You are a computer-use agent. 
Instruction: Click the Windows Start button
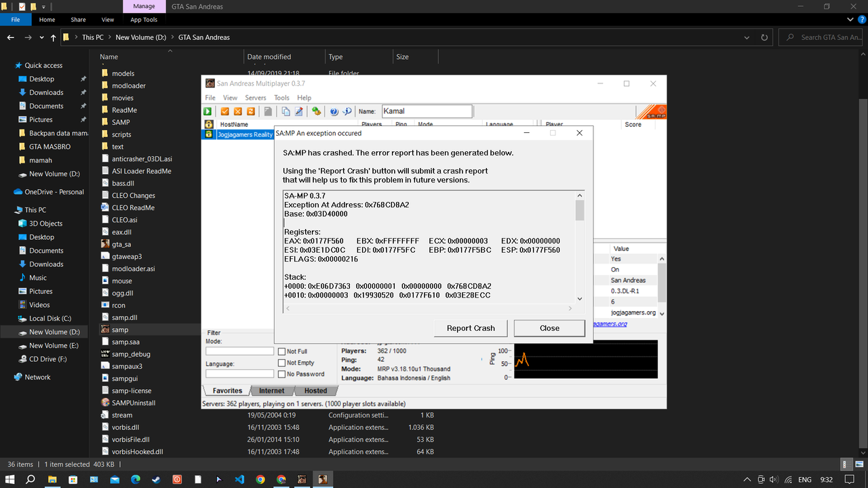pyautogui.click(x=10, y=479)
